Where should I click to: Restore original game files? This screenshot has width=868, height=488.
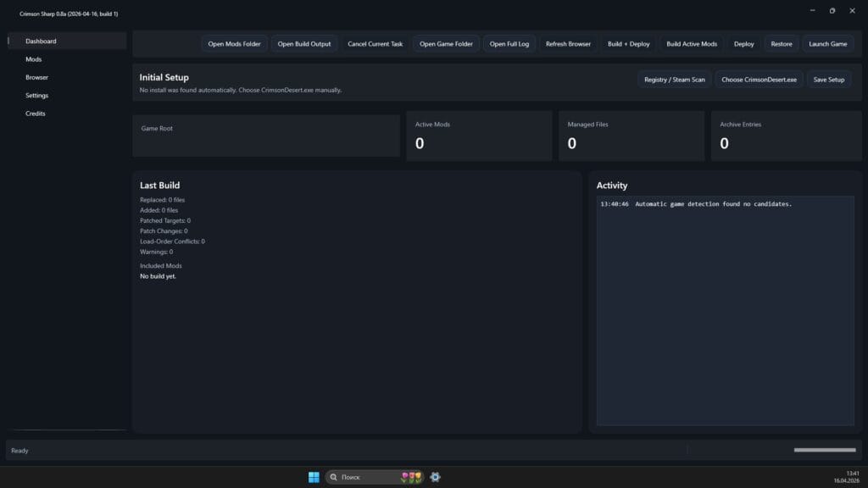point(782,44)
